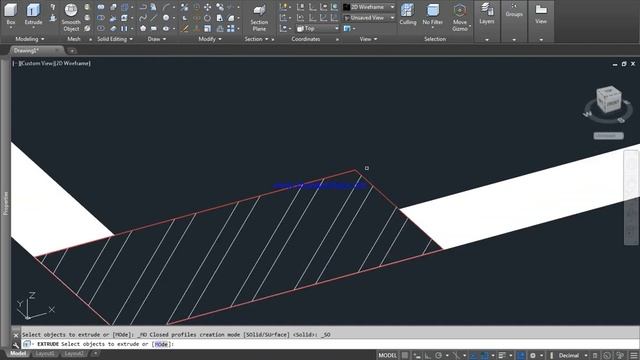Switch to the Layout1 tab
This screenshot has height=360, width=640.
[x=44, y=353]
